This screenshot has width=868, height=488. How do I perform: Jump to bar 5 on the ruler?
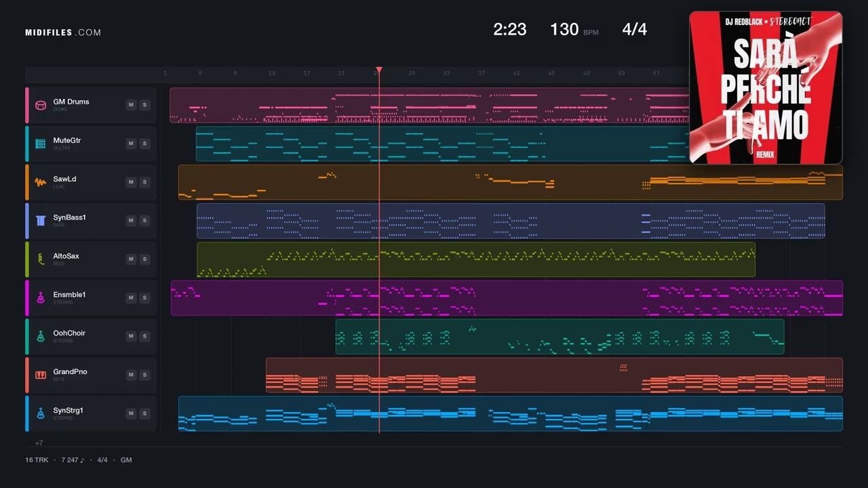[200, 73]
